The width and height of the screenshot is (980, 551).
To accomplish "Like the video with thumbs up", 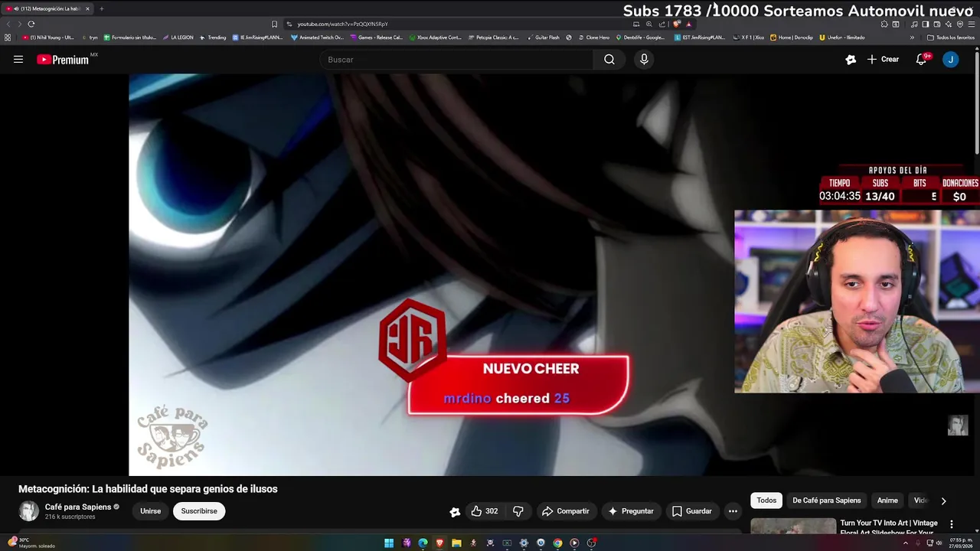I will point(484,511).
